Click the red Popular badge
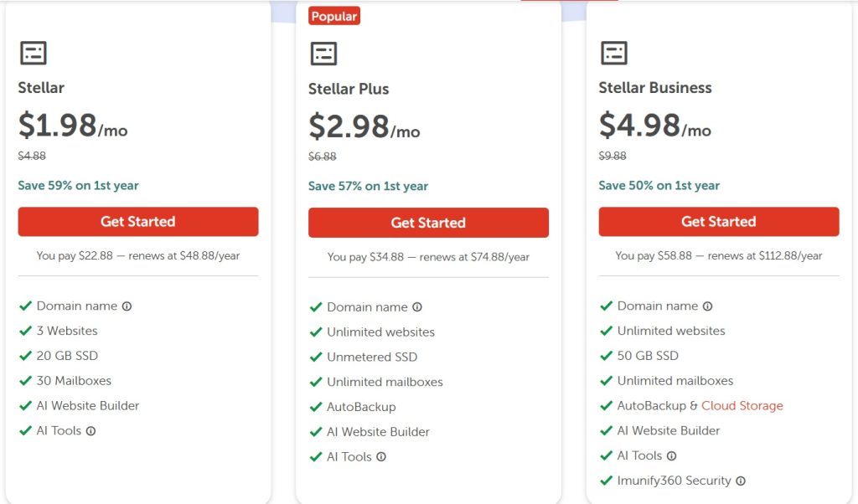 coord(334,17)
